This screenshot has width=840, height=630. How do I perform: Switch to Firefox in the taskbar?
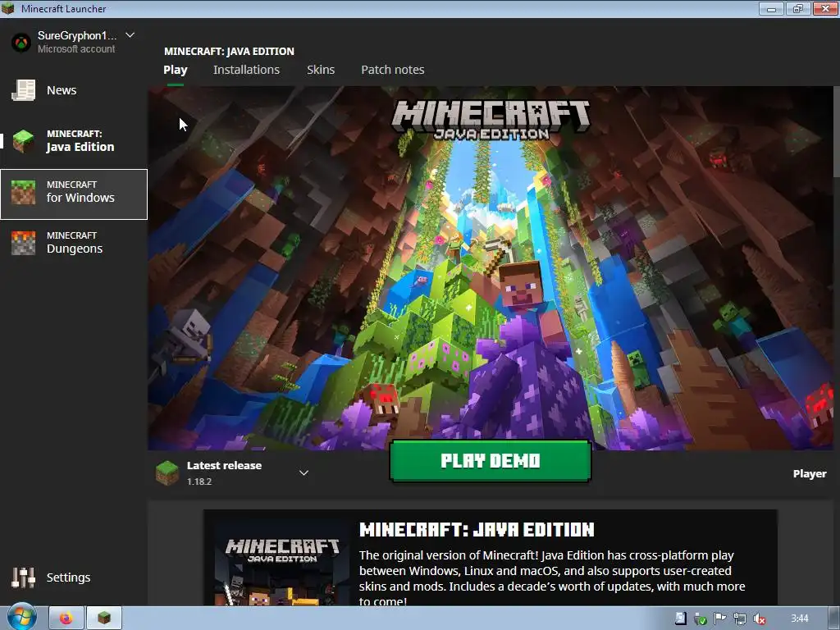click(66, 619)
